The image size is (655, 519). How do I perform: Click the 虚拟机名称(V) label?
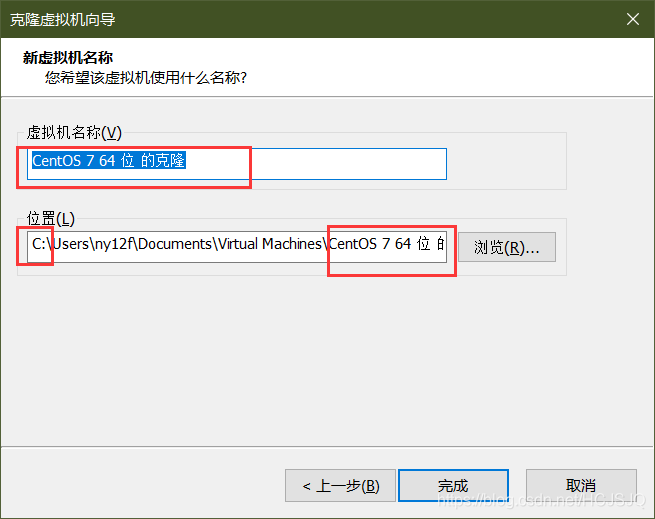tap(74, 132)
